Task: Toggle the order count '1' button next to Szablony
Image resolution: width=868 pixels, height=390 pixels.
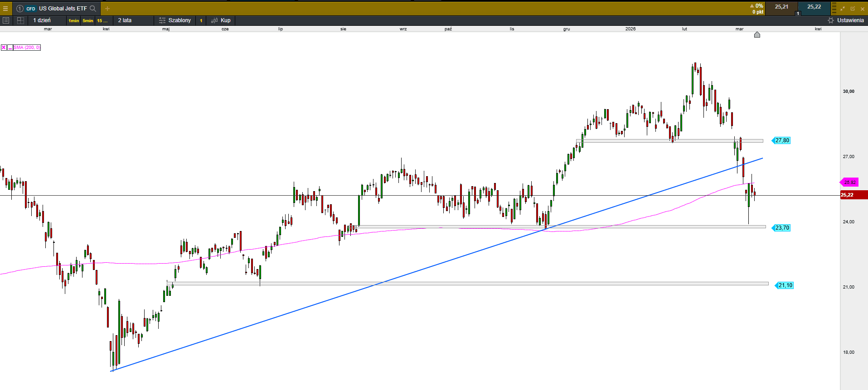Action: (x=201, y=20)
